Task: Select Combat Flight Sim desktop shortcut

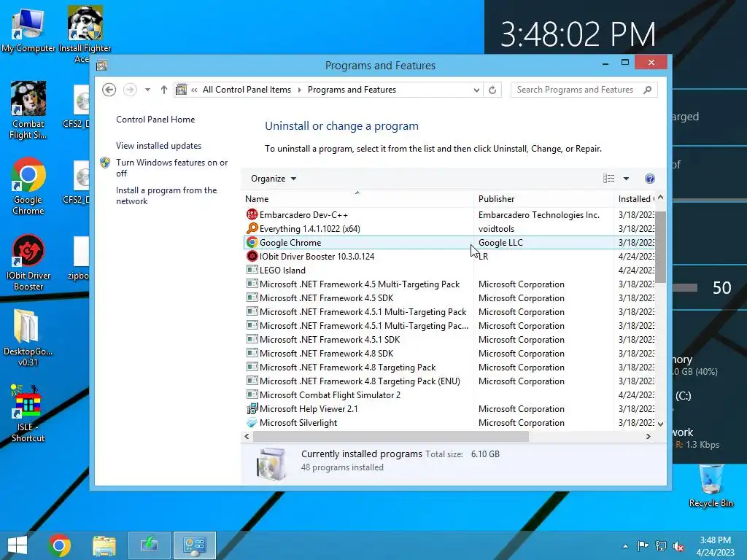Action: 28,111
